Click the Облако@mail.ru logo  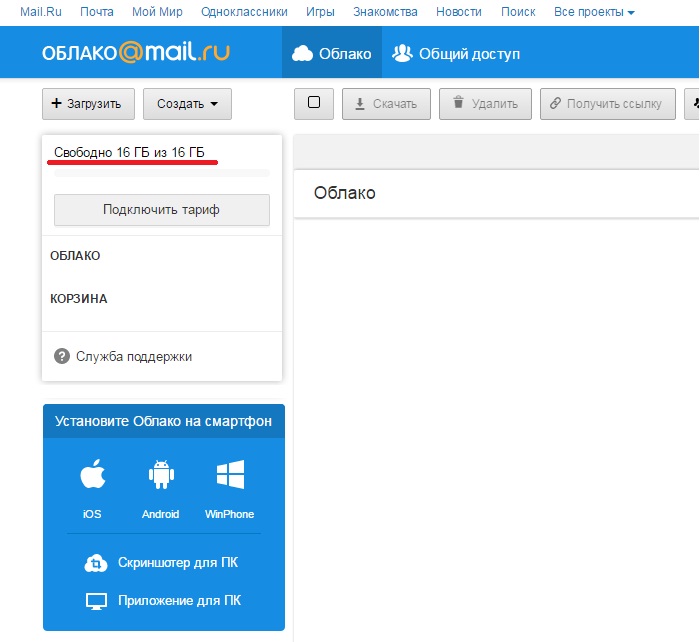tap(136, 52)
